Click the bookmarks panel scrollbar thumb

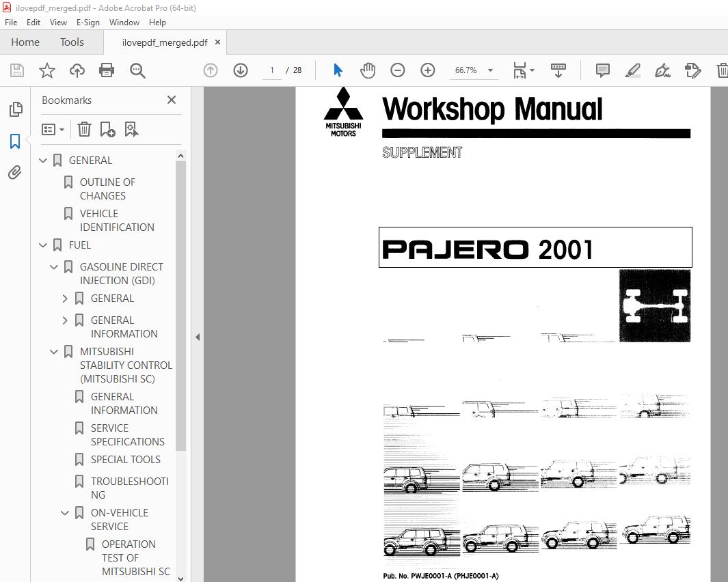181,305
